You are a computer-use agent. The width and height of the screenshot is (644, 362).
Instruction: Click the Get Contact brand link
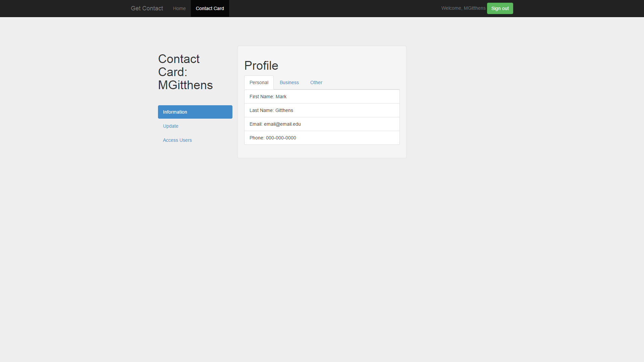147,8
